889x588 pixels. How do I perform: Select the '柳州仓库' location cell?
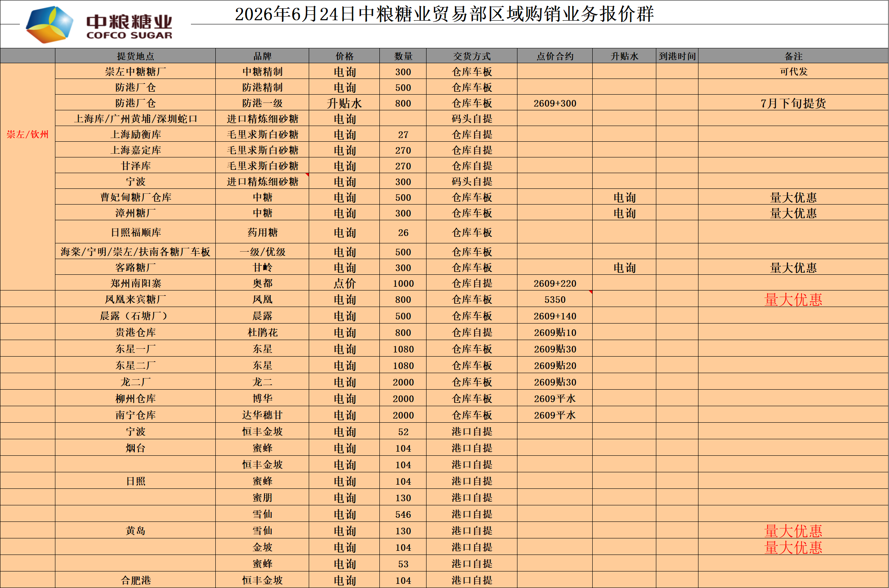click(x=135, y=398)
